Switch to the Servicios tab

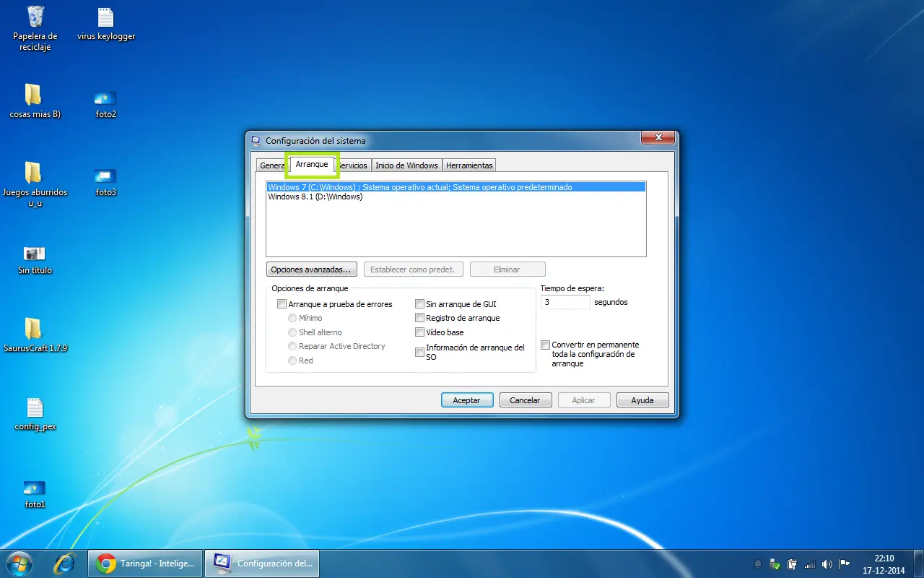[x=353, y=165]
